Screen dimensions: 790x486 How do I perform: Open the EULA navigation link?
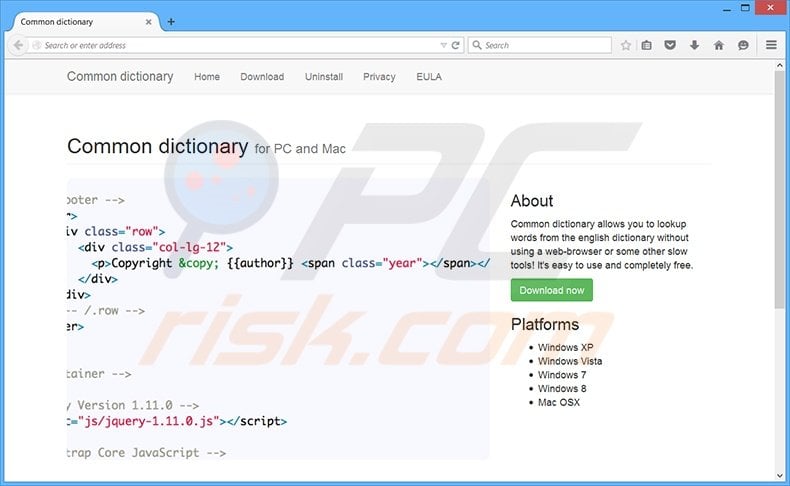click(429, 77)
